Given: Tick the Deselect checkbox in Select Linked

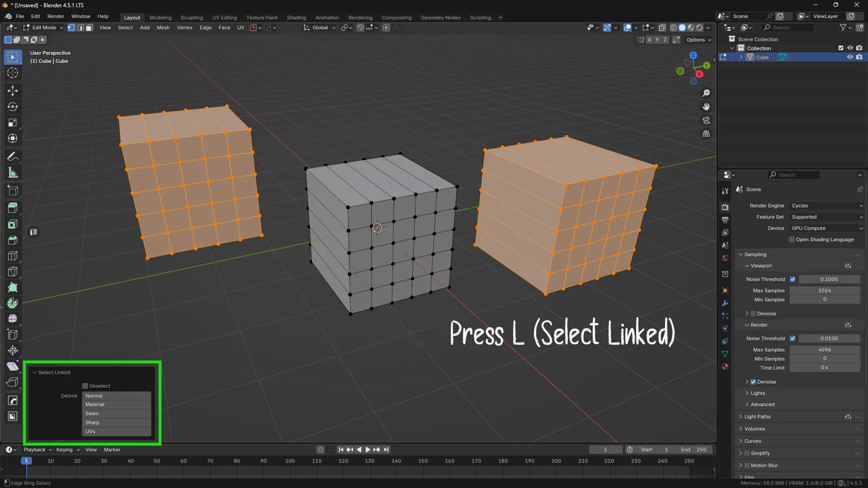Looking at the screenshot, I should (x=85, y=386).
